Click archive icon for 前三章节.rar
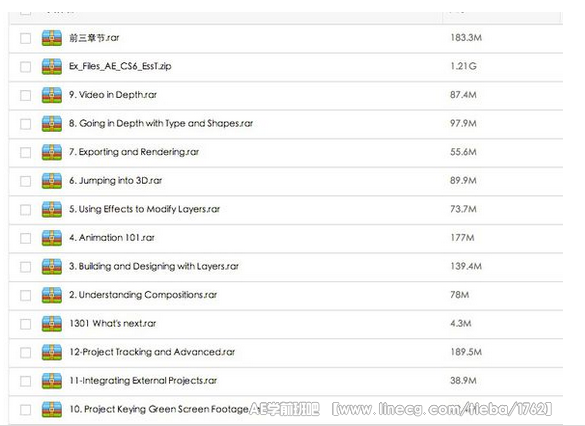Image resolution: width=585 pixels, height=426 pixels. pos(52,38)
